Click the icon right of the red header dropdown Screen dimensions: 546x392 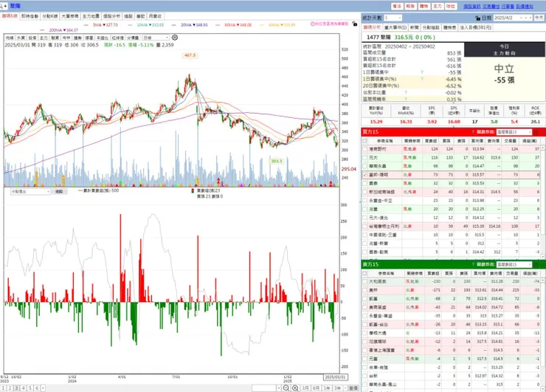pyautogui.click(x=536, y=132)
